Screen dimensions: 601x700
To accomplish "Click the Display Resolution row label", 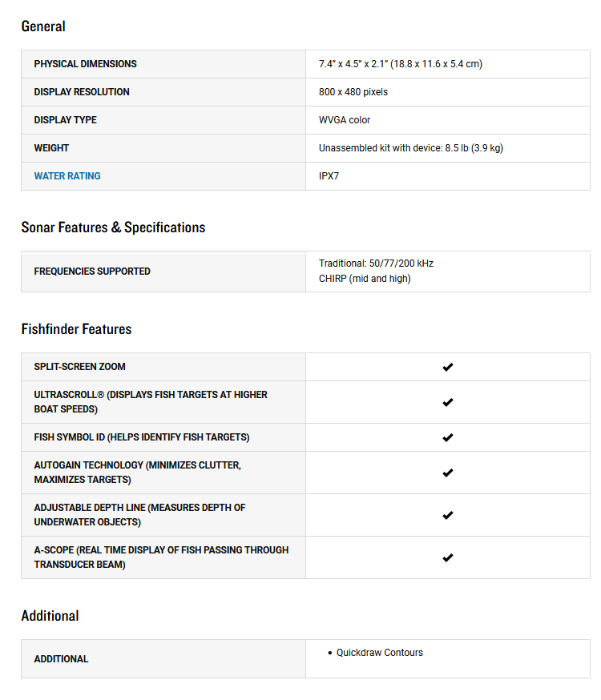I will pos(82,92).
